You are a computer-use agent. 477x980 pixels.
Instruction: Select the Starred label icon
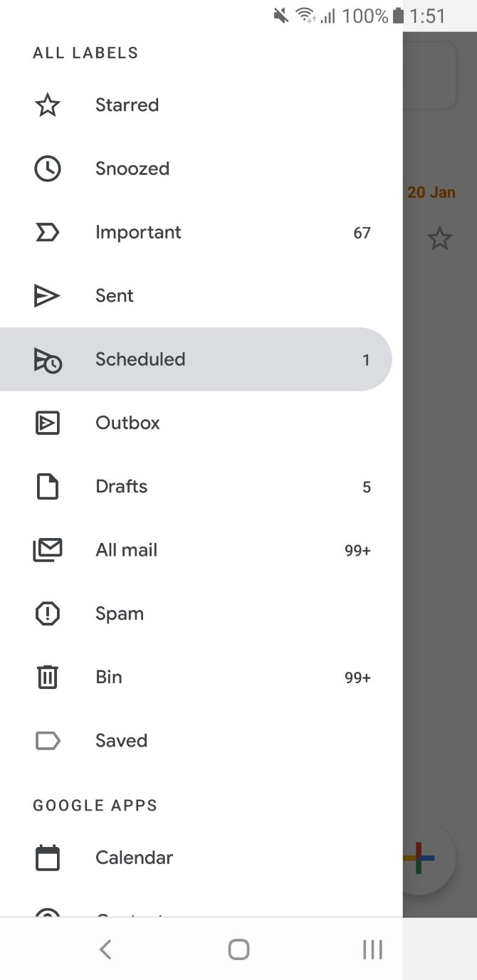tap(47, 105)
